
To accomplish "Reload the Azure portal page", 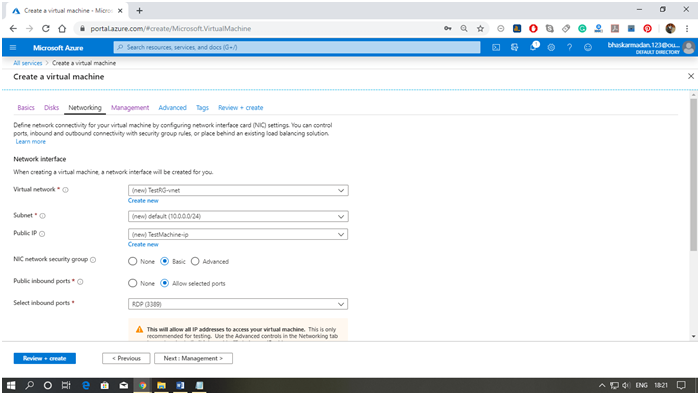I will point(46,29).
